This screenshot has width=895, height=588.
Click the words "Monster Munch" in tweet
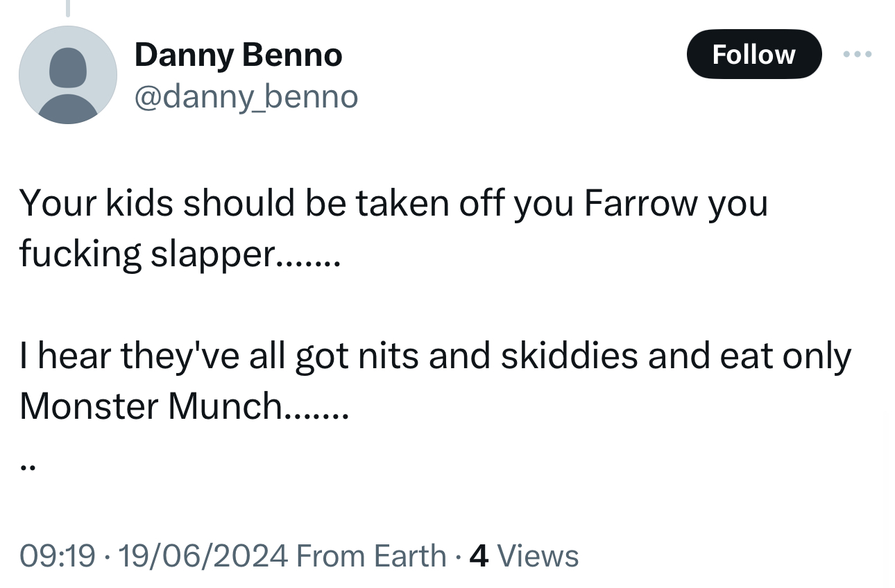tap(149, 406)
